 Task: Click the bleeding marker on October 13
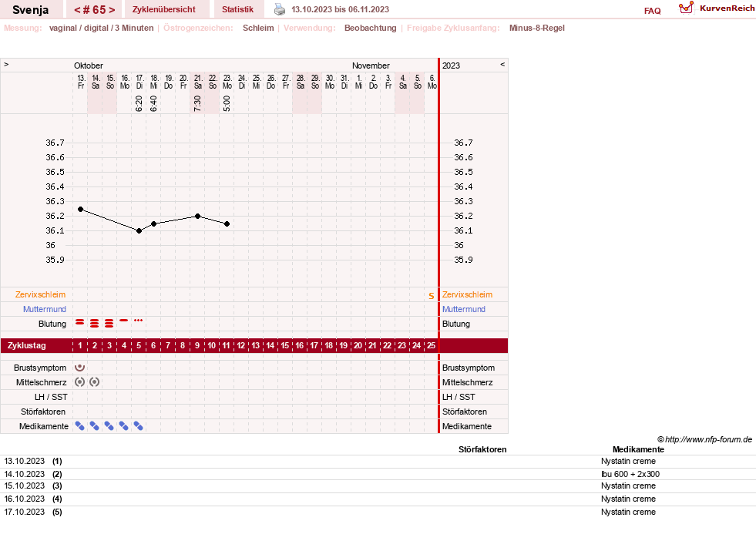coord(79,321)
